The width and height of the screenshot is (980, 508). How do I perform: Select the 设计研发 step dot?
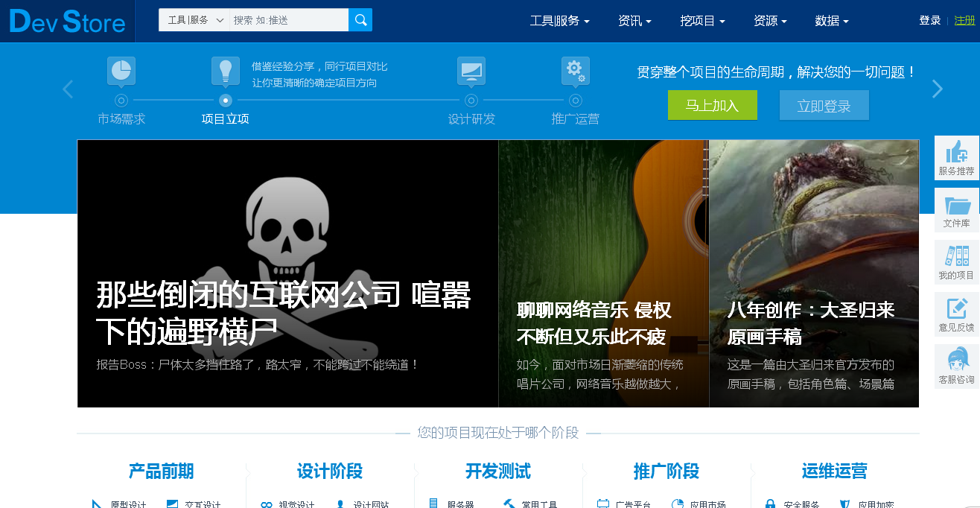pyautogui.click(x=471, y=100)
